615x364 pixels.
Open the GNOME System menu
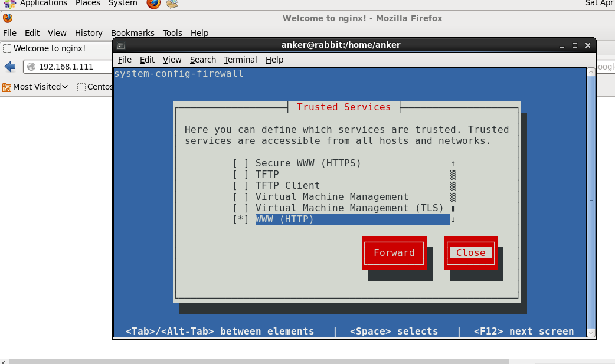pyautogui.click(x=123, y=3)
